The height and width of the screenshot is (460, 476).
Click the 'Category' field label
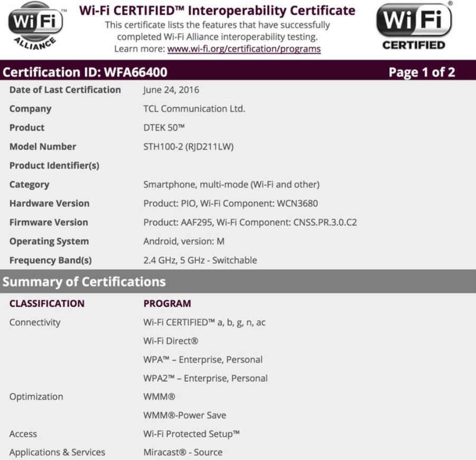29,185
